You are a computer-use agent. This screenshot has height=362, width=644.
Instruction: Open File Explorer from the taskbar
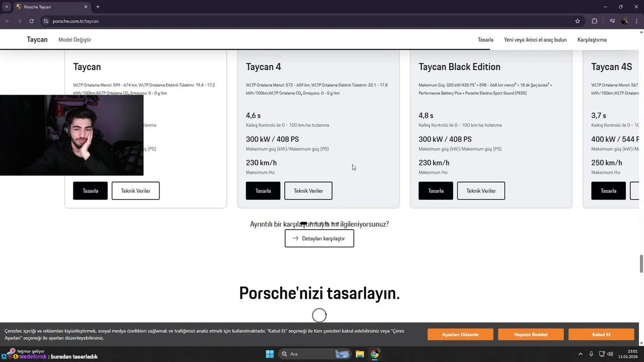pyautogui.click(x=360, y=354)
